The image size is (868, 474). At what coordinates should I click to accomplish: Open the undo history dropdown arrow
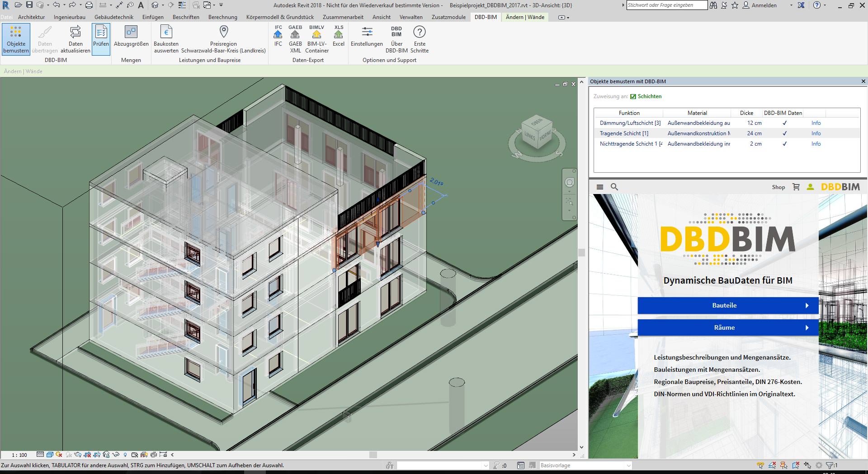pyautogui.click(x=64, y=5)
